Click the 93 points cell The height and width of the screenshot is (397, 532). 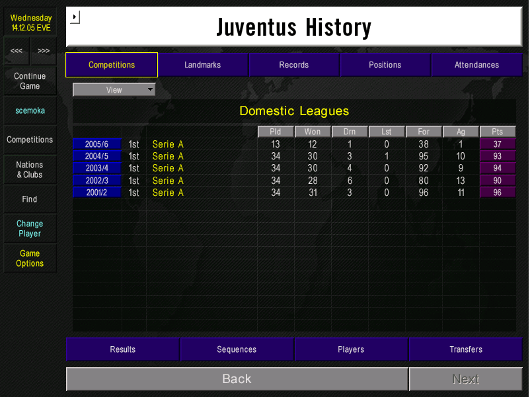click(x=498, y=156)
